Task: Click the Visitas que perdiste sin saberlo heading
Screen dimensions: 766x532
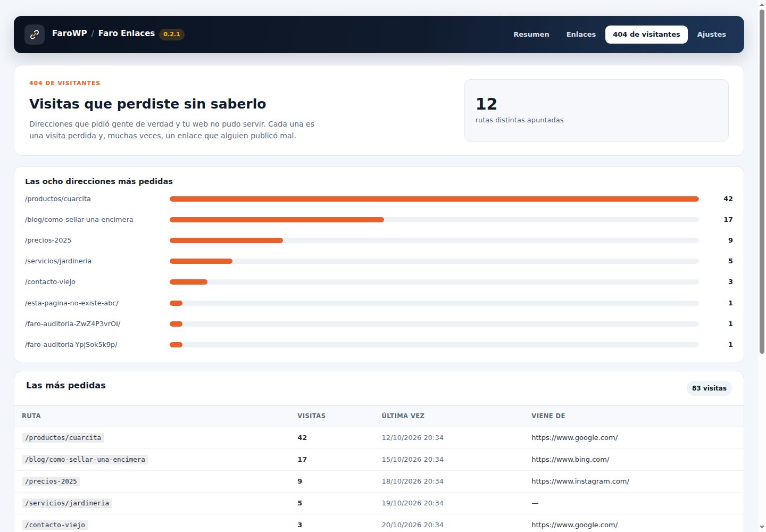Action: pos(147,104)
